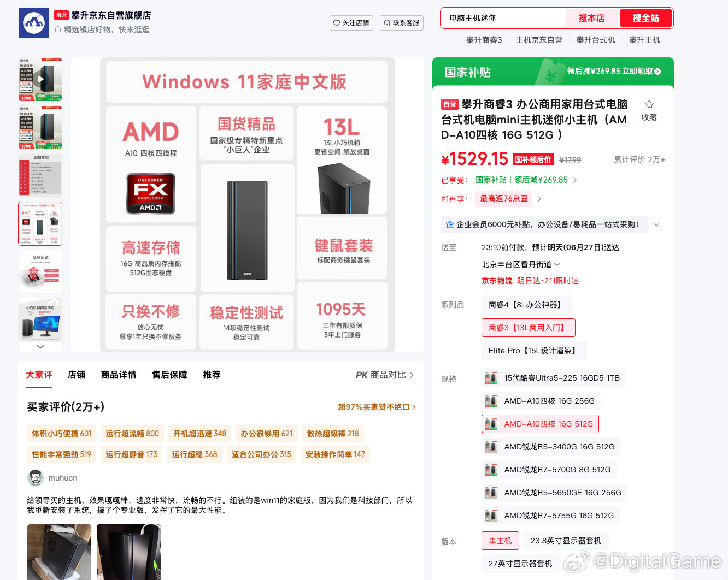The height and width of the screenshot is (580, 728).
Task: Expand 最高返76京豆 details arrow
Action: (539, 199)
